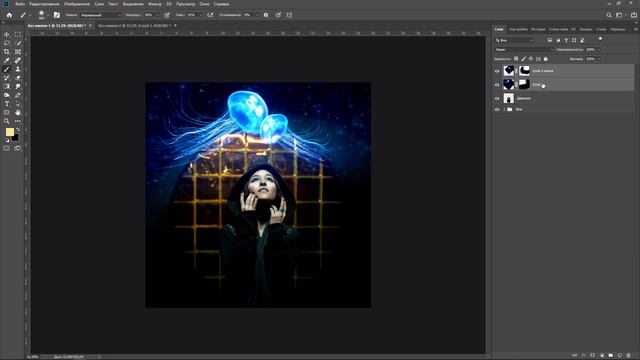Select the Zoom tool
The width and height of the screenshot is (640, 360).
tap(7, 121)
